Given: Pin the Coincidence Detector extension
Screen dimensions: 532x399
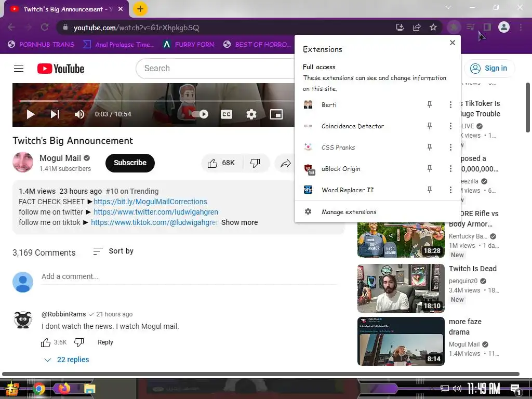Looking at the screenshot, I should point(430,126).
